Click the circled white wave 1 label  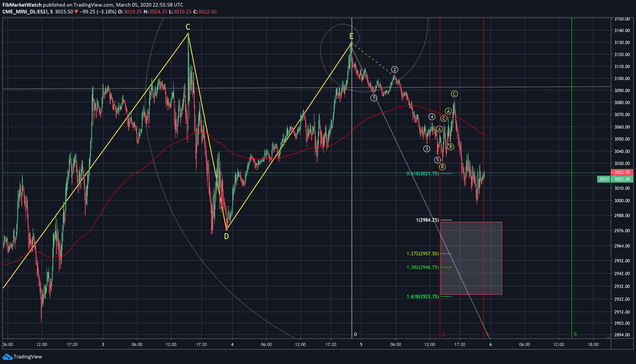(x=374, y=98)
